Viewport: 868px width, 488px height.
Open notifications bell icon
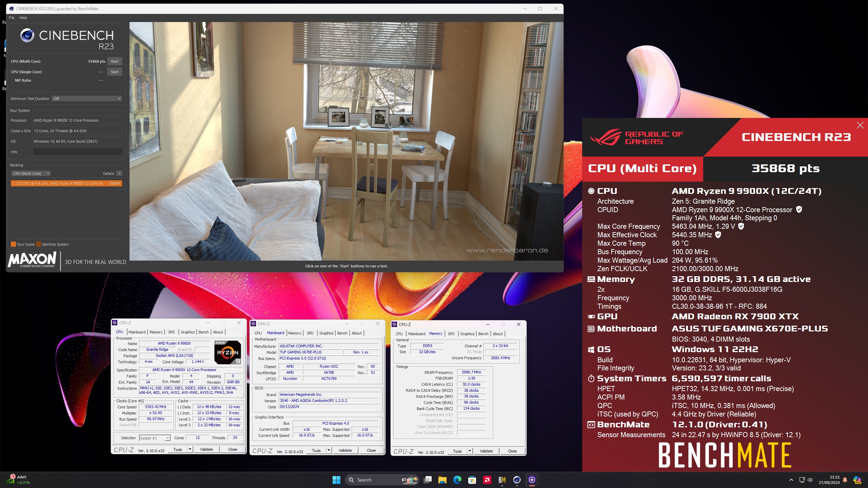point(845,480)
